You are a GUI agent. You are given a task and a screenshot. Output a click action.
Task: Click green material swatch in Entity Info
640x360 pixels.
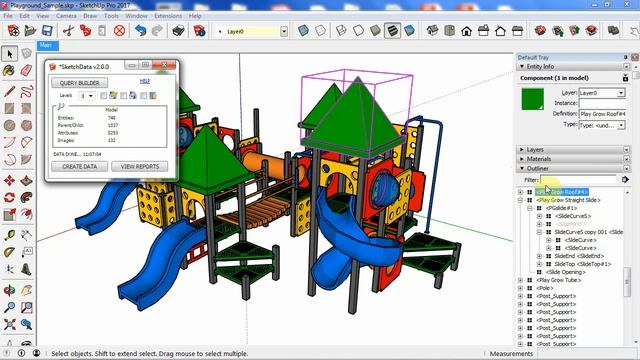click(x=533, y=99)
